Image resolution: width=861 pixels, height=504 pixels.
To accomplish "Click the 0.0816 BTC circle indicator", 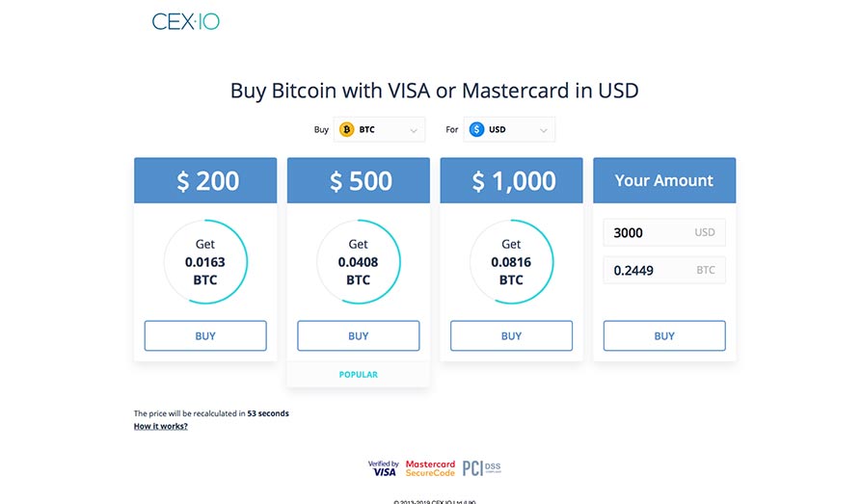I will (511, 262).
